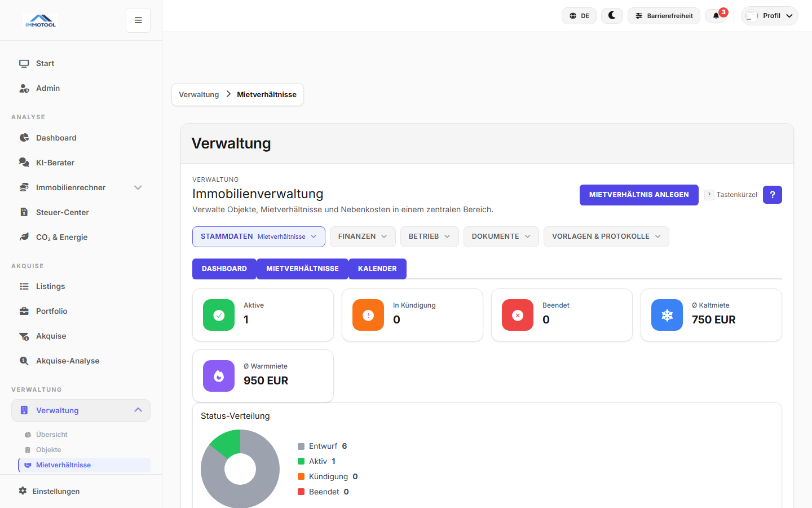Toggle dark mode with the moon icon
The width and height of the screenshot is (812, 508).
click(x=612, y=15)
